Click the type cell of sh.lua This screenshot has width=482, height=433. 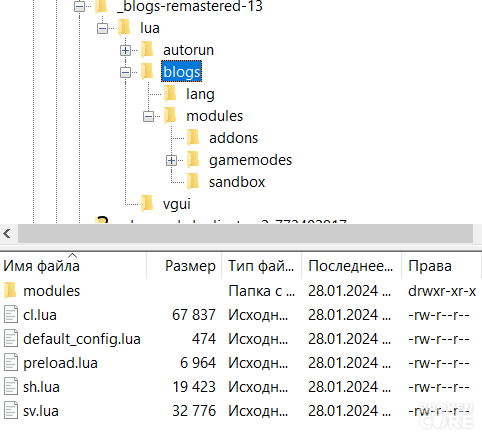click(x=258, y=387)
